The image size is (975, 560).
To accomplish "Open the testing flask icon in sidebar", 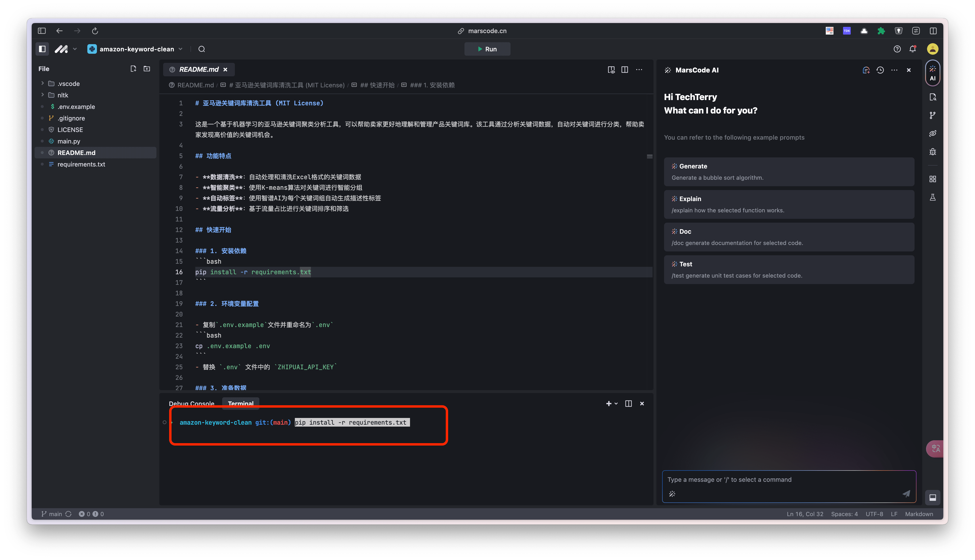I will tap(933, 197).
